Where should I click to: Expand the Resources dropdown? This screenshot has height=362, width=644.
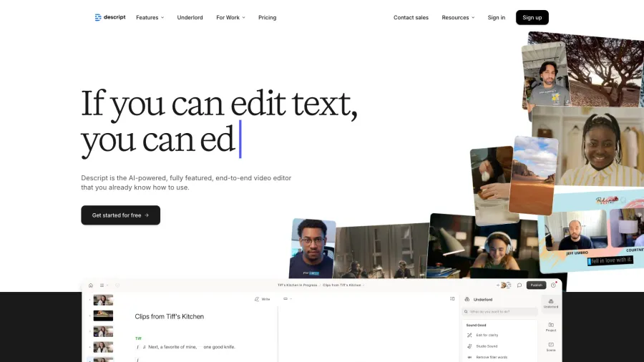pos(458,17)
